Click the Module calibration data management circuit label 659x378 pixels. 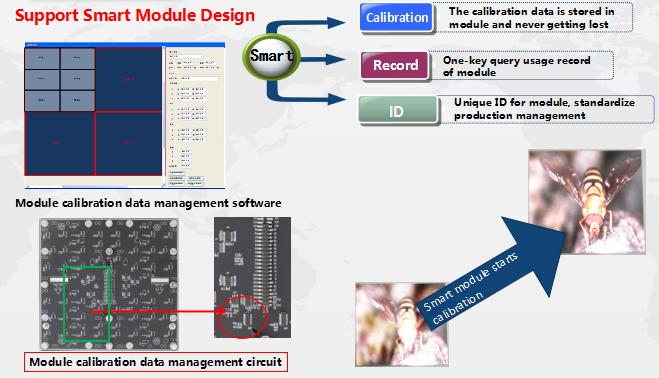pos(156,362)
